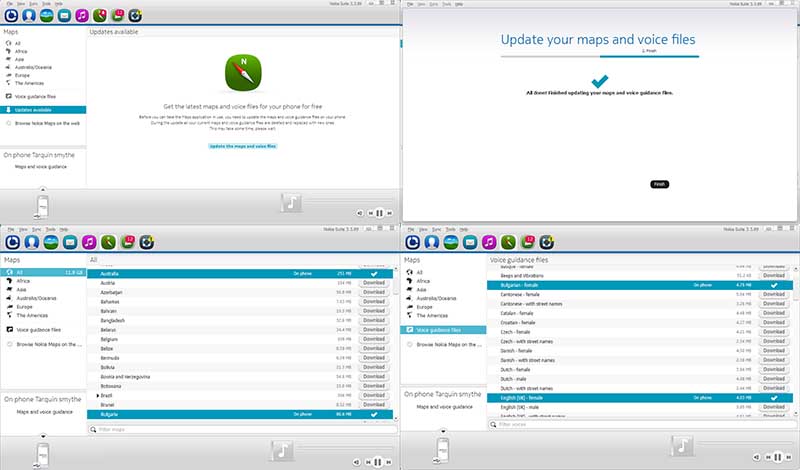Skip to next track in Updates available window
Screen dimensions: 800x470
tap(389, 213)
